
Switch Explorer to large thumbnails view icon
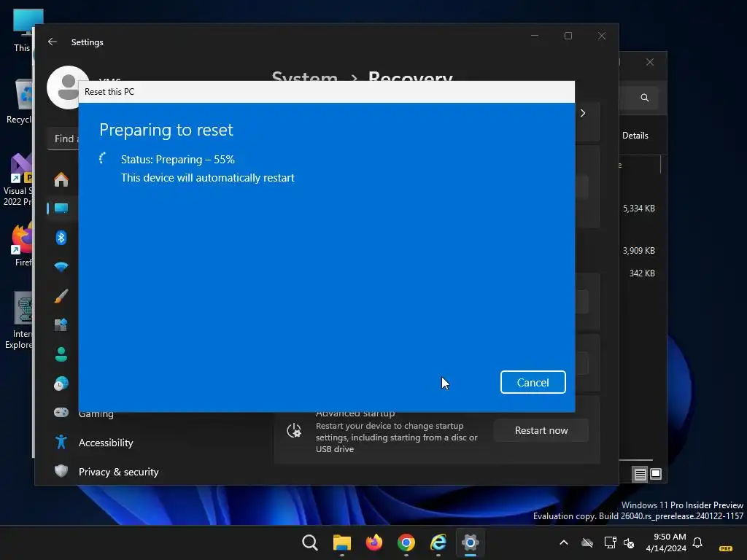[656, 474]
